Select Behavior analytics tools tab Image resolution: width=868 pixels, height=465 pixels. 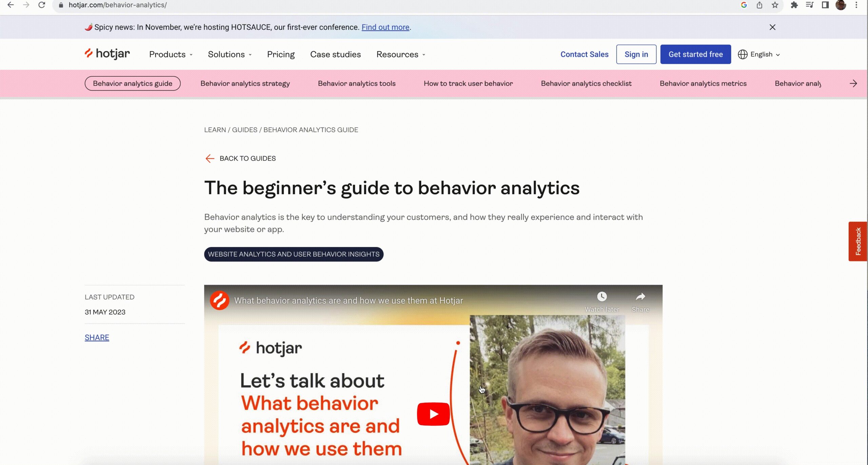(x=357, y=83)
